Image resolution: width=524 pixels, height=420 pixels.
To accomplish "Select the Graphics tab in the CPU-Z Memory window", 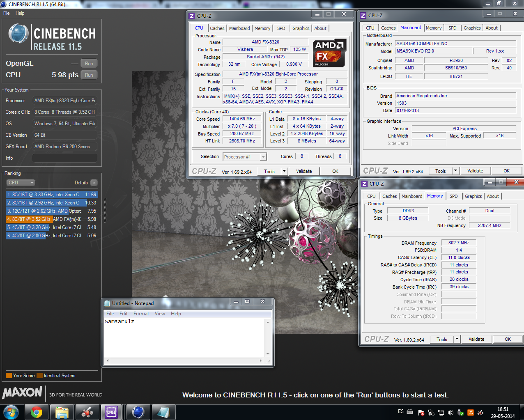I will [473, 196].
